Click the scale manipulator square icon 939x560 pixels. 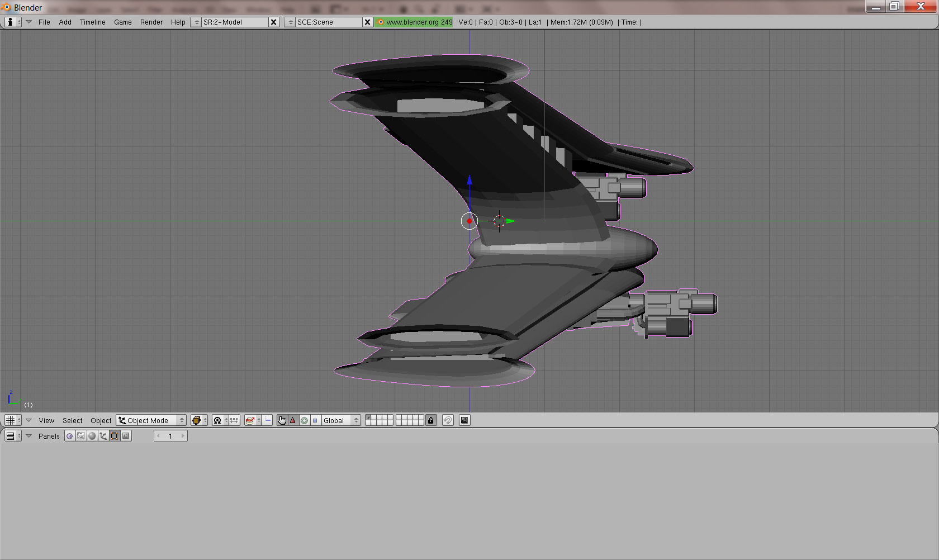[x=315, y=420]
